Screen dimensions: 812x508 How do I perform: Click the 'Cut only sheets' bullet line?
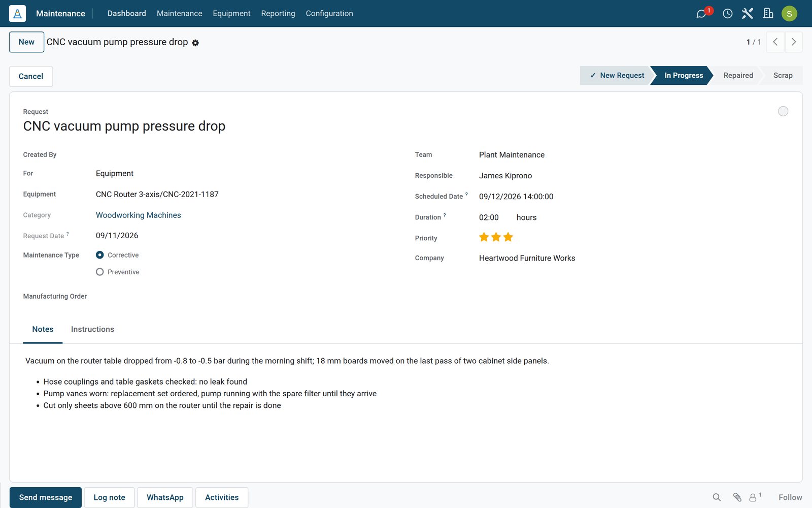pos(162,405)
